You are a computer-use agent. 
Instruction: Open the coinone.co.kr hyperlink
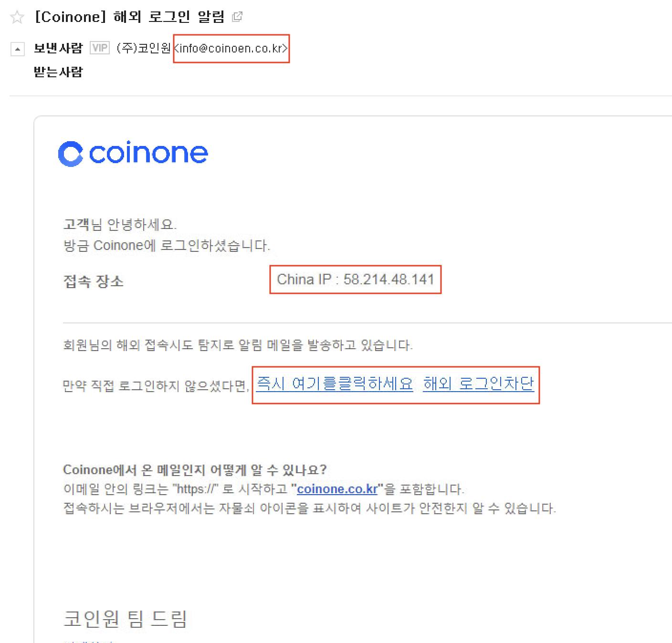click(x=337, y=489)
